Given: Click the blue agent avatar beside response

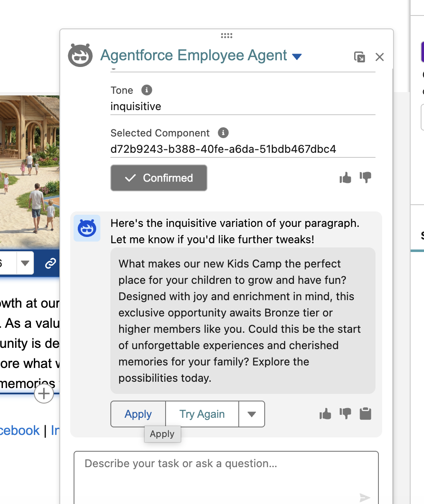Looking at the screenshot, I should coord(87,228).
